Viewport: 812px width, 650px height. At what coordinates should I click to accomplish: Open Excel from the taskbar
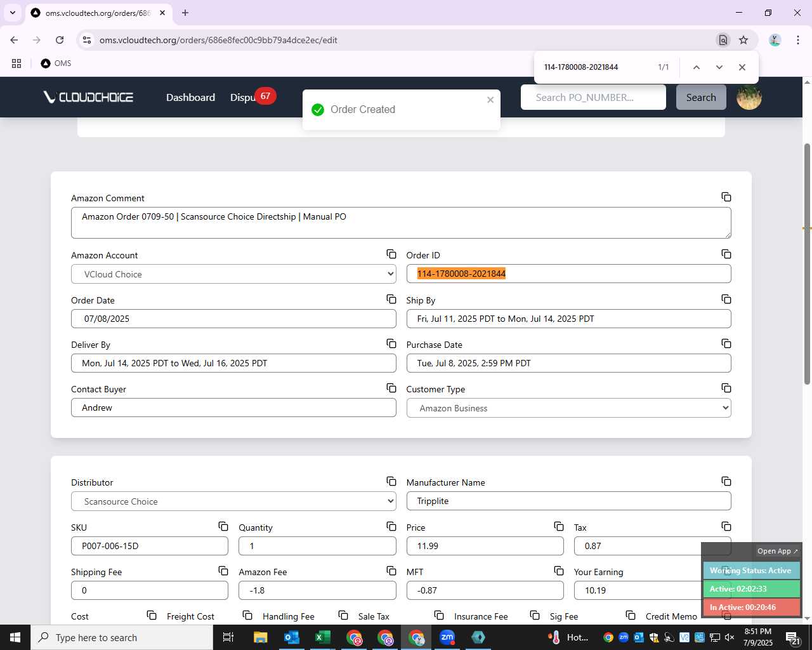pos(322,637)
